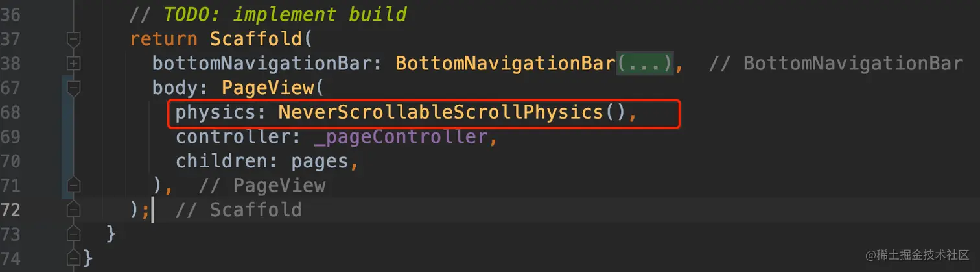Click the orange BottomNavigationBar class name
The width and height of the screenshot is (980, 272).
[x=505, y=64]
